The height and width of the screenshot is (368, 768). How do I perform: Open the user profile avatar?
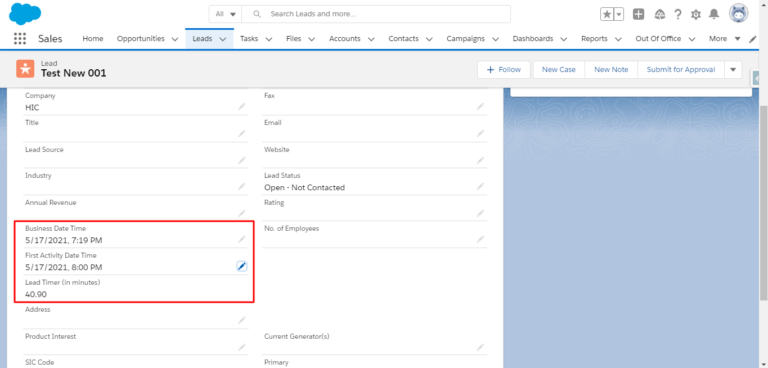[738, 14]
